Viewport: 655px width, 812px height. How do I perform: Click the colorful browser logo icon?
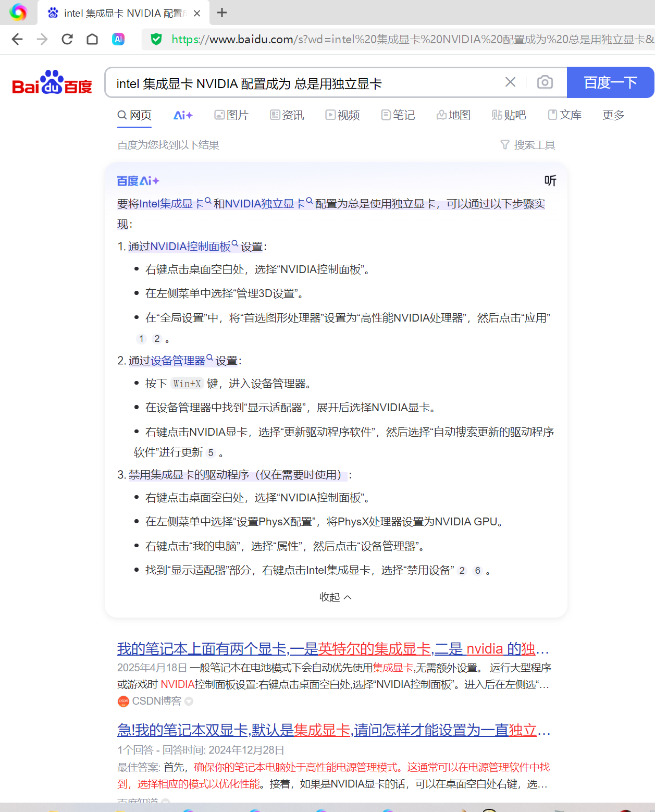point(18,12)
